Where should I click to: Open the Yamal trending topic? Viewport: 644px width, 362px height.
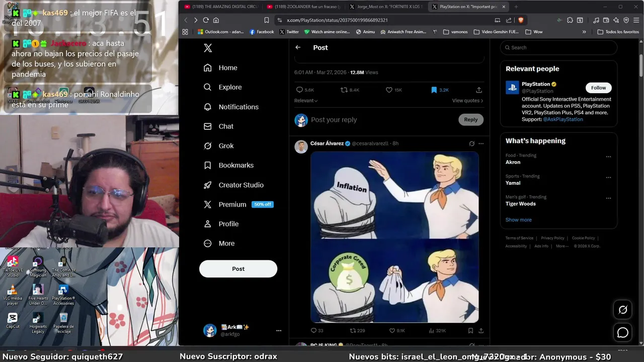(513, 183)
